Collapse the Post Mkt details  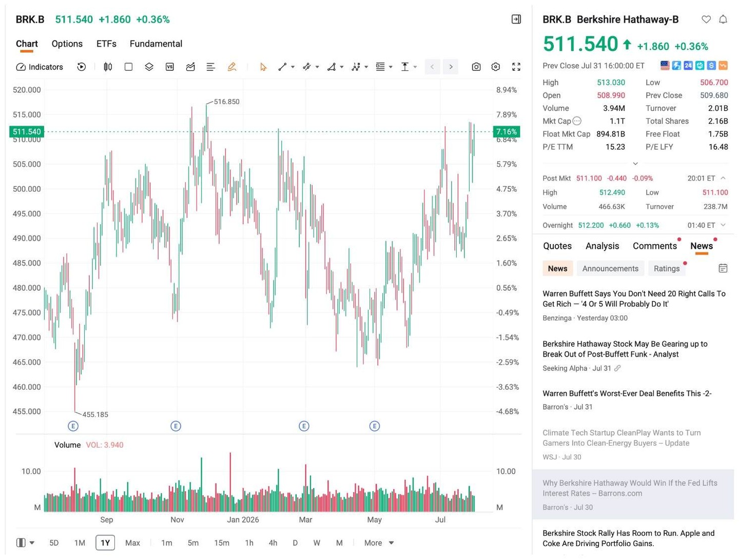click(723, 178)
